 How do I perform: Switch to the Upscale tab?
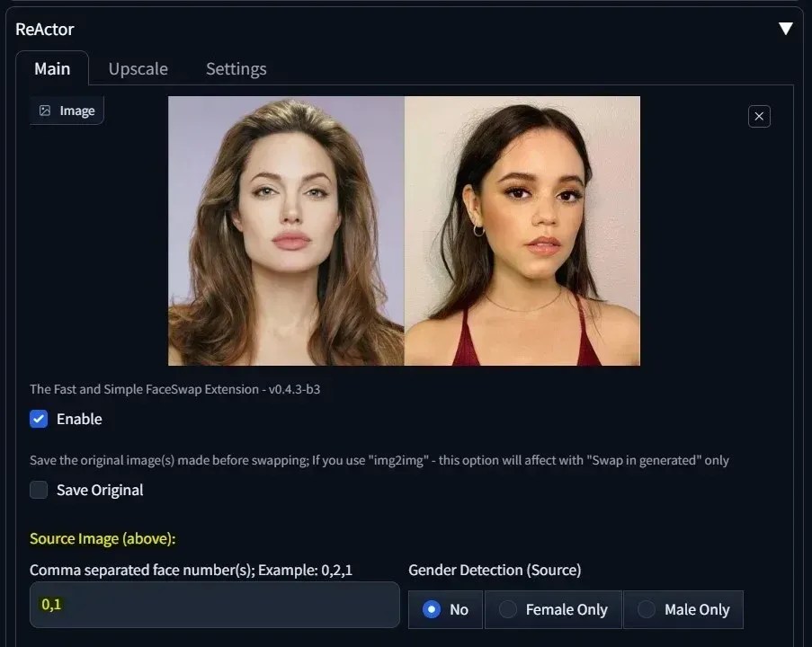(x=138, y=68)
